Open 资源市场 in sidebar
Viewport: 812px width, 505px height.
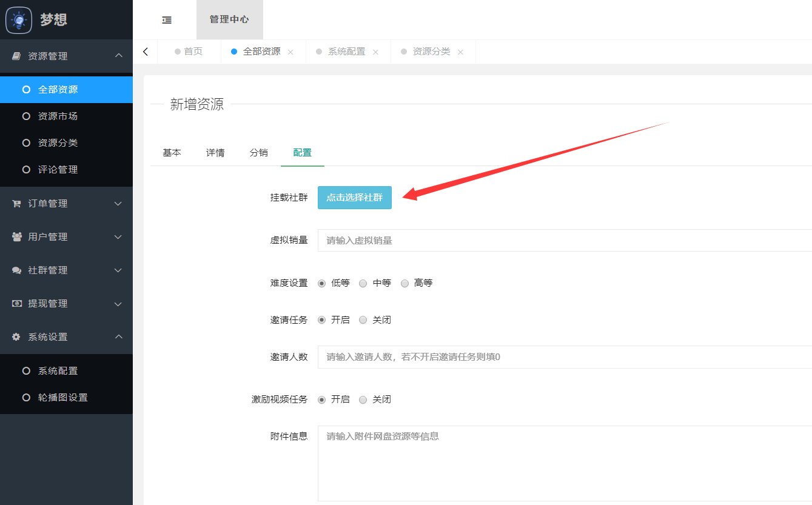click(x=66, y=116)
